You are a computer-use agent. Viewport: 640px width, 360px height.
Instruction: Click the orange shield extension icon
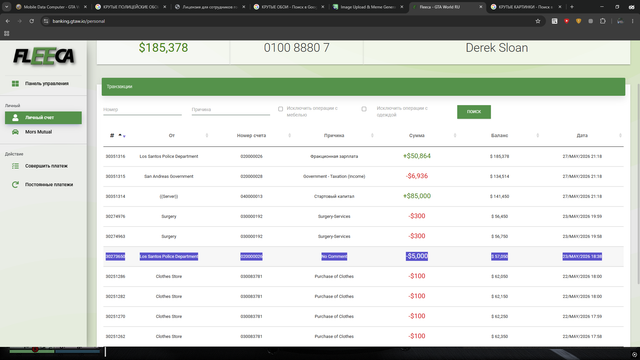click(578, 21)
